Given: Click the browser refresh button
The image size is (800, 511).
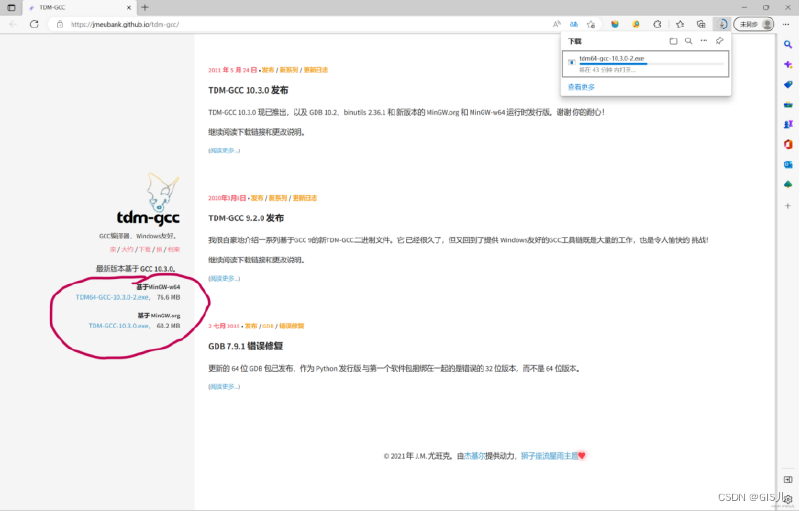Looking at the screenshot, I should click(x=34, y=24).
